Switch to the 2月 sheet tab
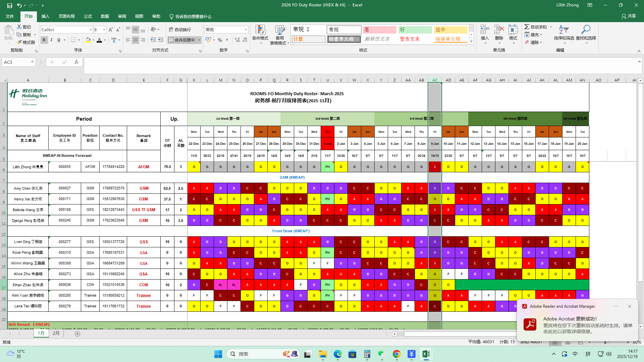Screen dimensions: 644x362 [x=56, y=333]
